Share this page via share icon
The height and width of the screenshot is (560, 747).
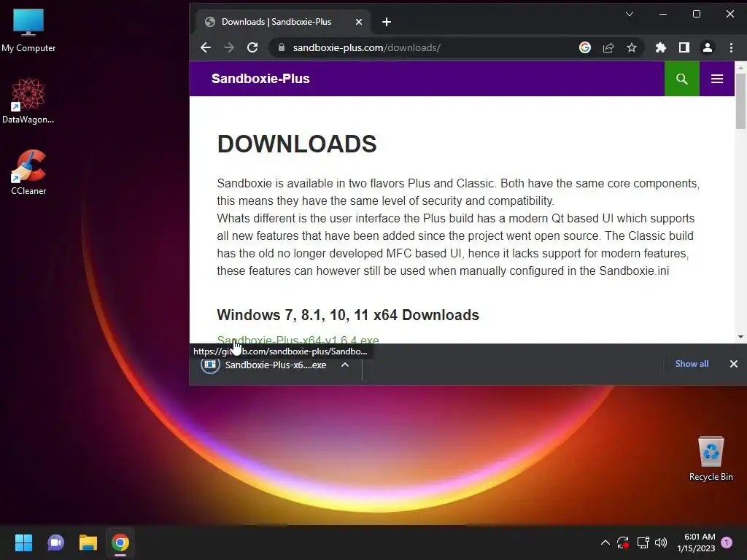pos(608,47)
